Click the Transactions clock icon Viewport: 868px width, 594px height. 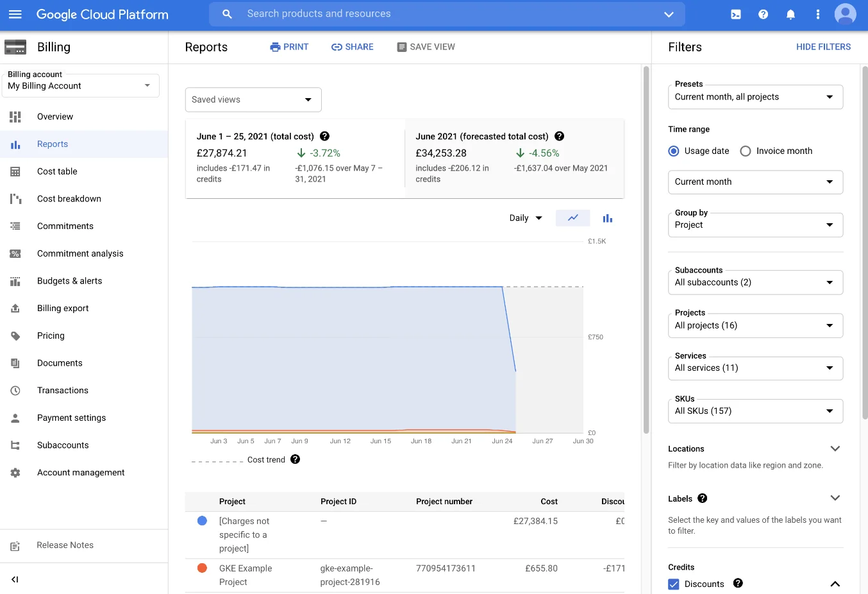[x=15, y=390]
